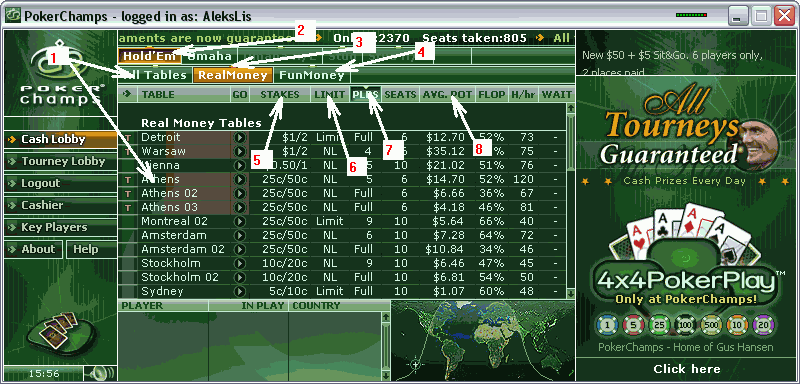Click the 'Click here' banner link
This screenshot has height=384, width=800.
(x=687, y=369)
